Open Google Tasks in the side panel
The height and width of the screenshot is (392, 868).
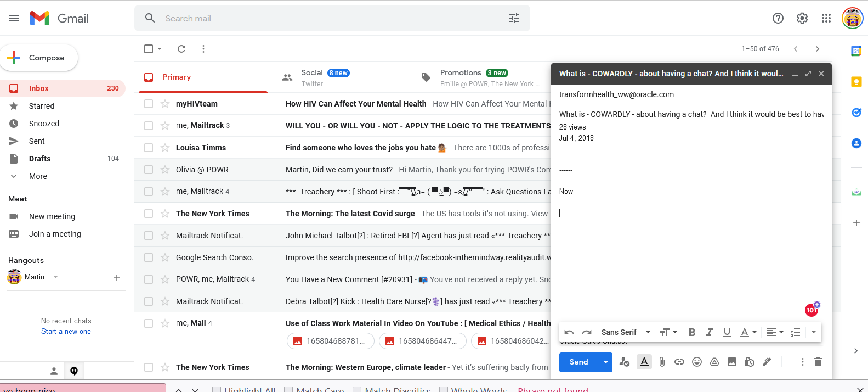tap(856, 113)
